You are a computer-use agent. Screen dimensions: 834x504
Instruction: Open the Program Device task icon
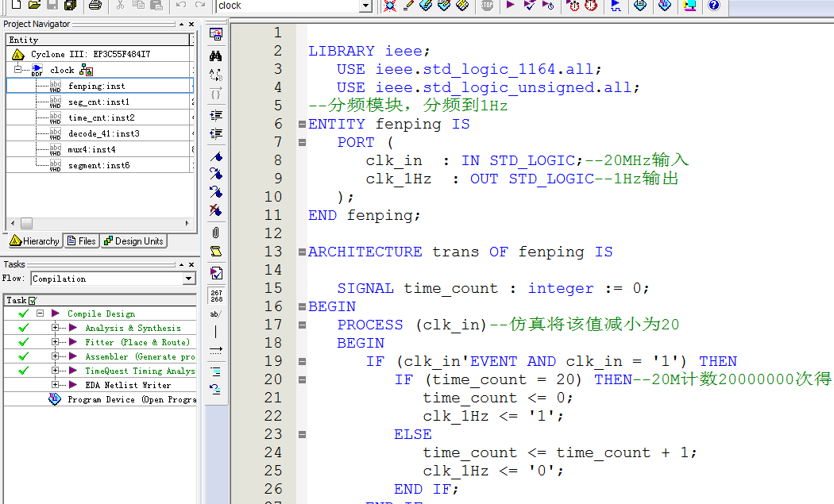54,399
